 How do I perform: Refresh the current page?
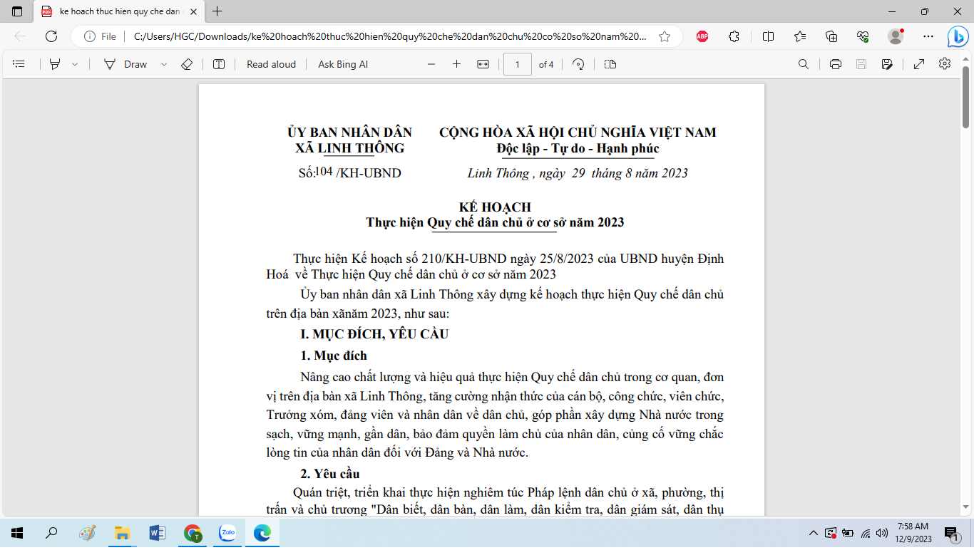(x=51, y=36)
